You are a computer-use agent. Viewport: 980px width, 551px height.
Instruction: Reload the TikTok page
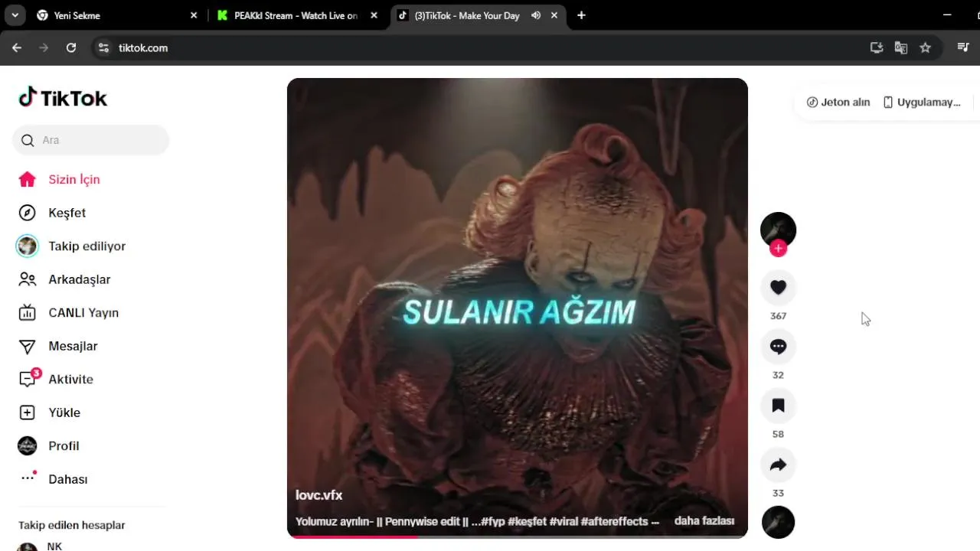point(71,47)
